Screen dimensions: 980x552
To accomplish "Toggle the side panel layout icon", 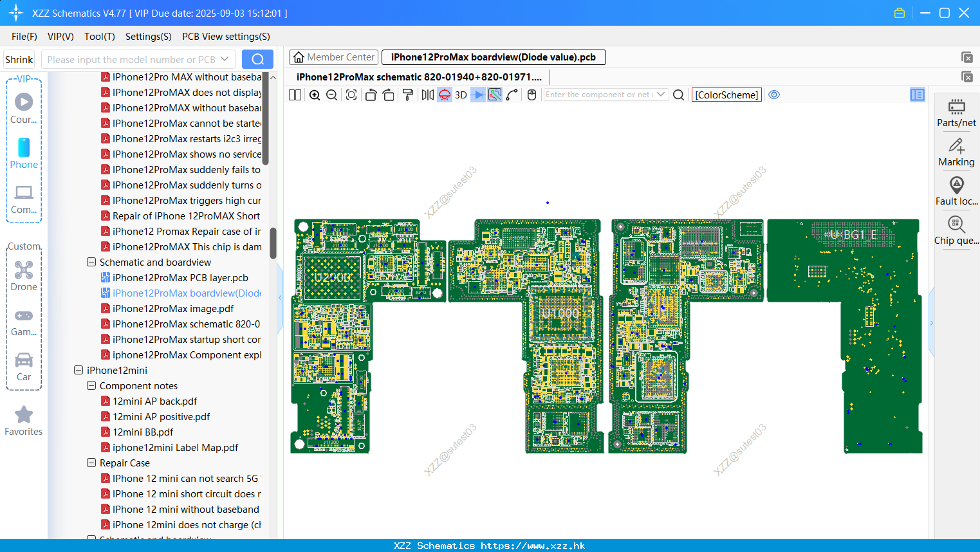I will pyautogui.click(x=918, y=95).
